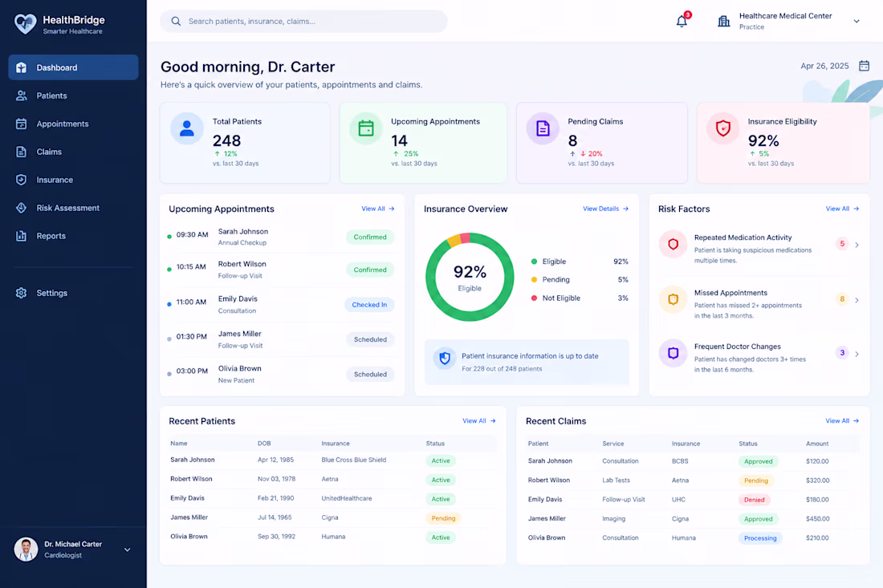This screenshot has width=883, height=588.
Task: Click the insurance up-to-date shield icon
Action: (445, 359)
